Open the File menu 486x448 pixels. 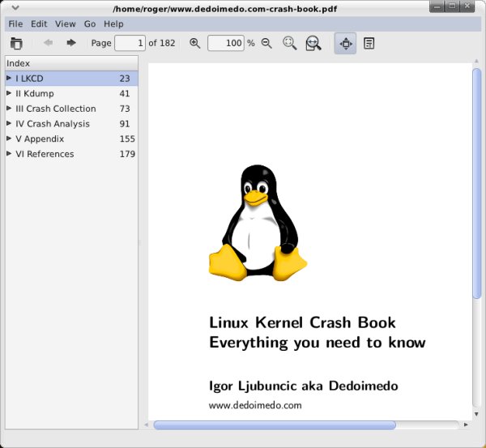click(x=15, y=24)
